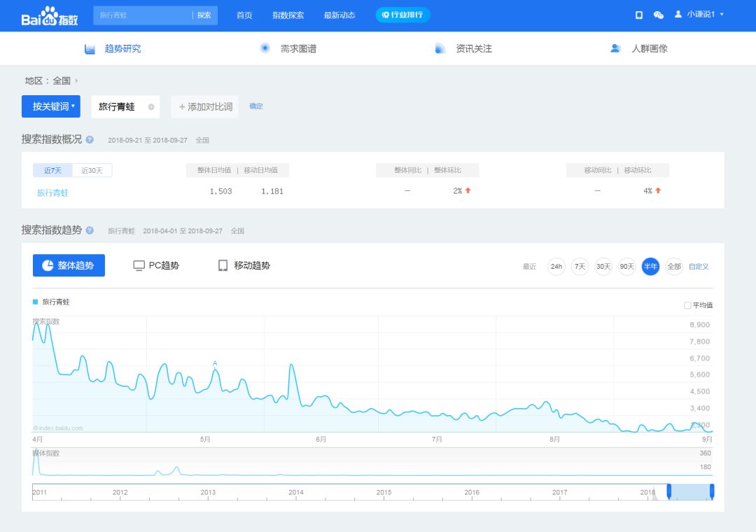The height and width of the screenshot is (532, 756).
Task: Open help icon next to 搜索指数趋势
Action: pyautogui.click(x=90, y=230)
